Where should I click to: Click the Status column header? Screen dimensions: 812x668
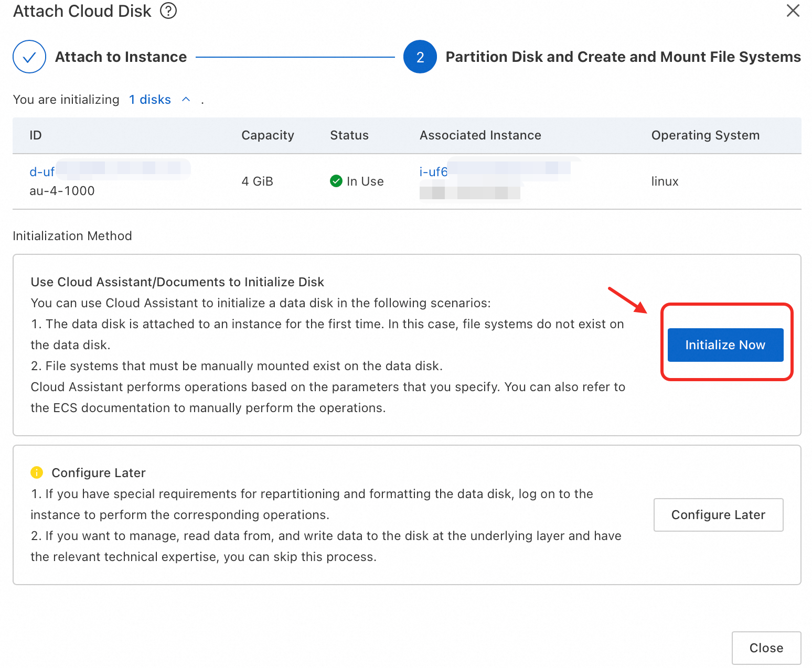tap(349, 135)
